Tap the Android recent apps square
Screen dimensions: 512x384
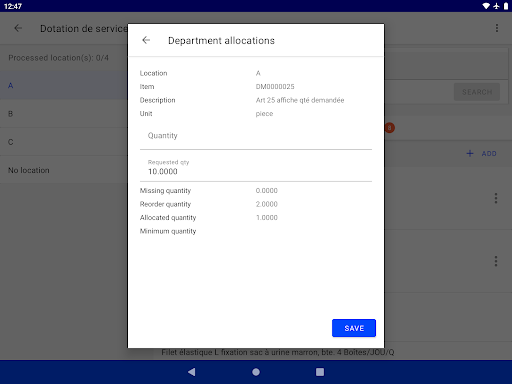click(320, 372)
